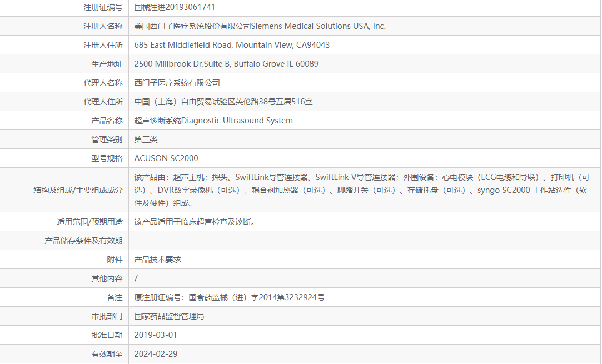Click the approval department 国家药品监督管理局
This screenshot has width=602, height=364.
pyautogui.click(x=169, y=316)
